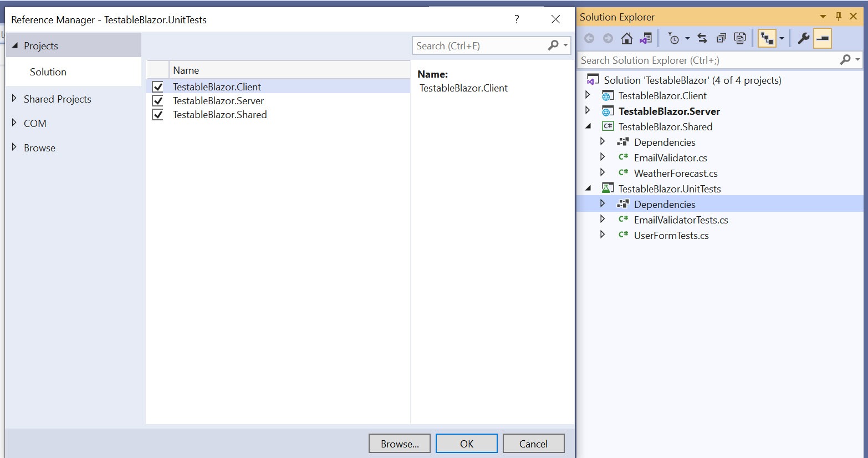This screenshot has width=868, height=458.
Task: Open Reference Manager help question mark
Action: point(517,19)
